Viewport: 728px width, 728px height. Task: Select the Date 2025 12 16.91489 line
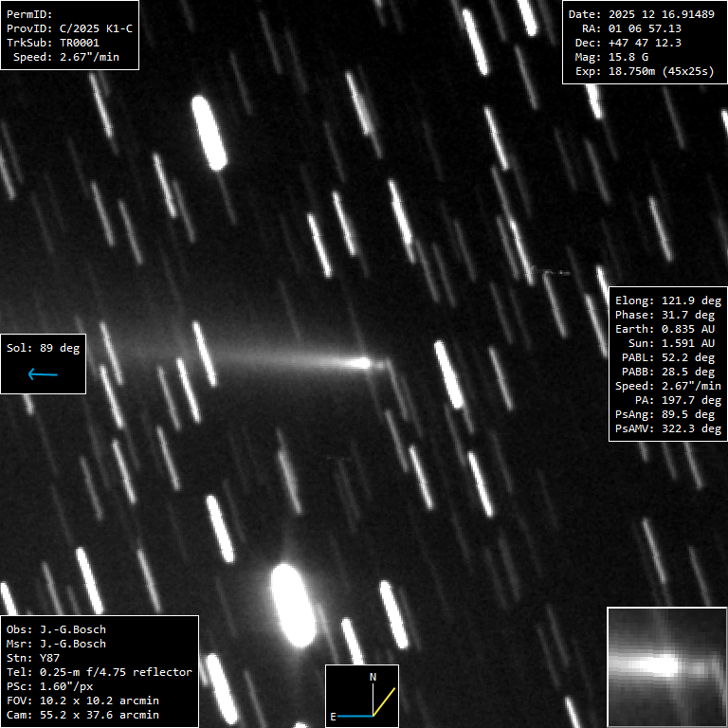tap(642, 14)
